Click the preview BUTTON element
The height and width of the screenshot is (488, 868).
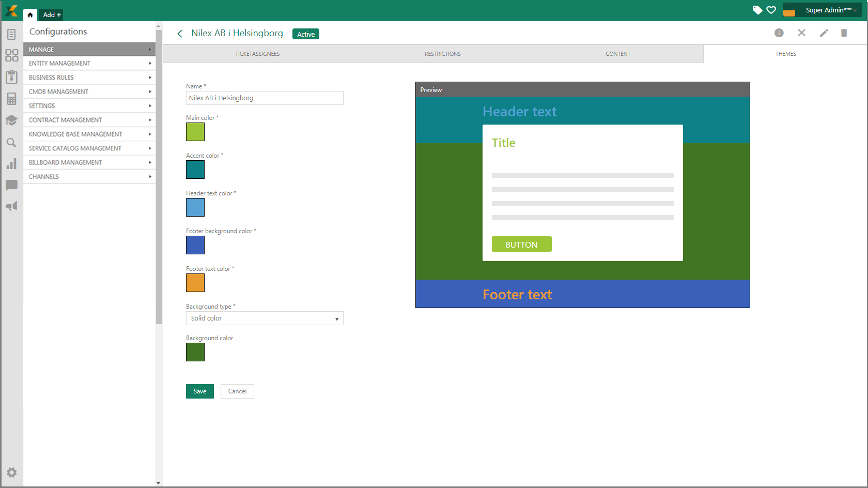(x=521, y=244)
